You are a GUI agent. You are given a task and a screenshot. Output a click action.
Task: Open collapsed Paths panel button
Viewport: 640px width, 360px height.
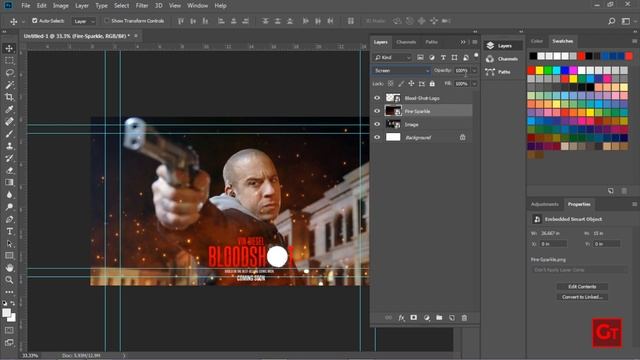click(503, 72)
